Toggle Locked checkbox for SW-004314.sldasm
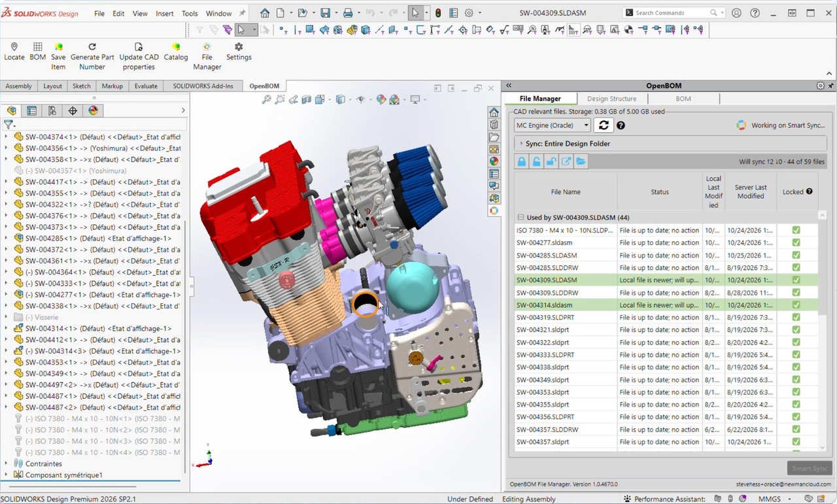 (796, 305)
